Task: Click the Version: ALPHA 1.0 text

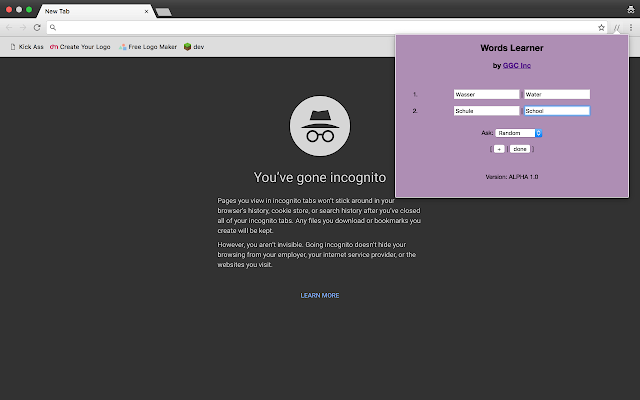Action: [x=511, y=177]
